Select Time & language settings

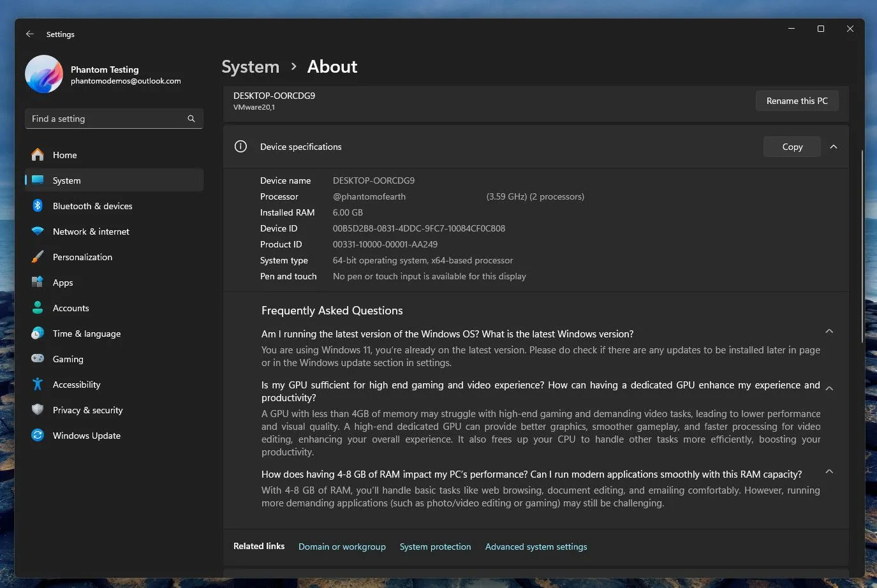86,333
